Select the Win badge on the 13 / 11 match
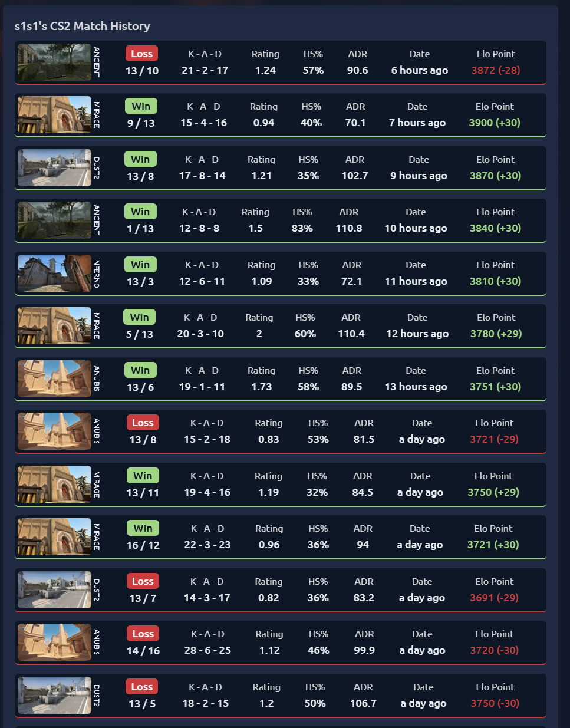This screenshot has width=570, height=728. click(143, 476)
